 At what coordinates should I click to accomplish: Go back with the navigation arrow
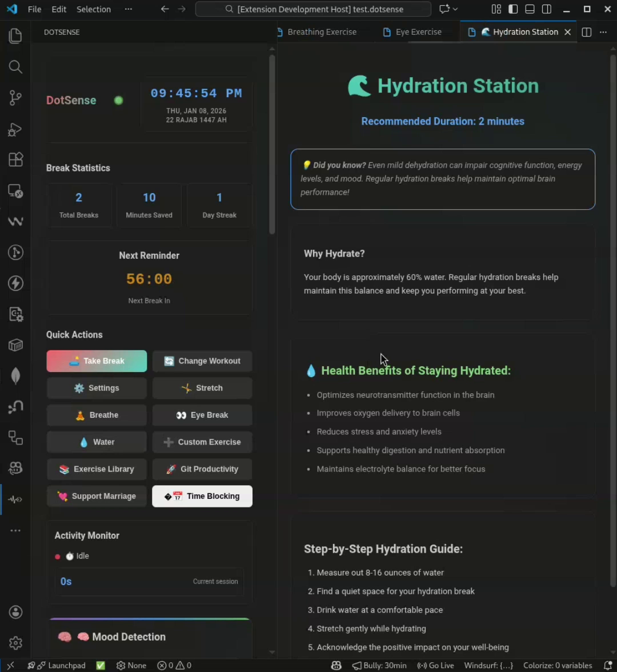tap(165, 9)
